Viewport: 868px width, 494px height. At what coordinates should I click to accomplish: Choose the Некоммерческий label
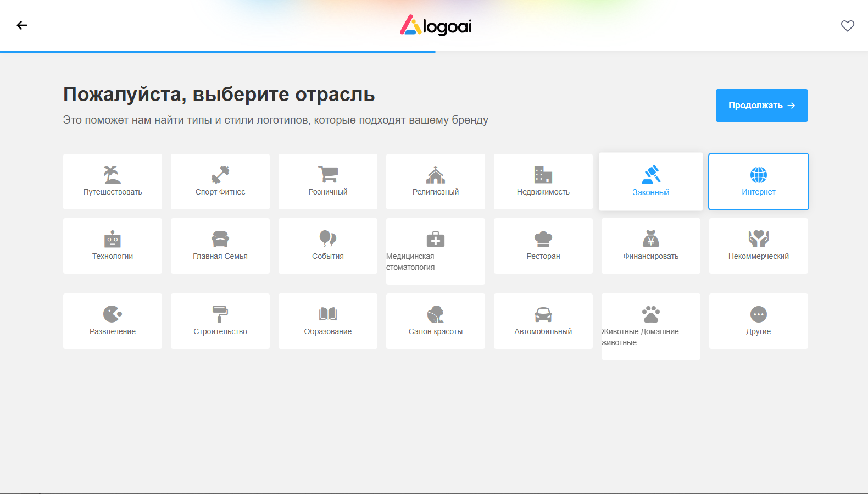pos(759,256)
